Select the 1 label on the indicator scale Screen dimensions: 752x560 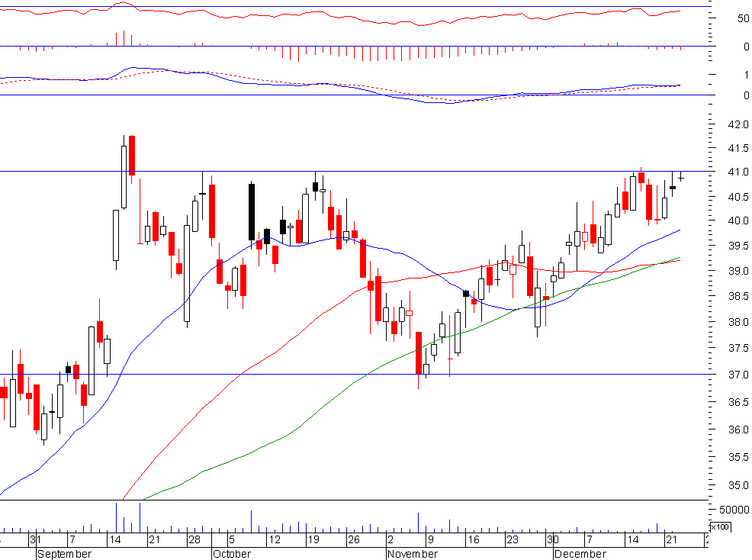coord(746,75)
